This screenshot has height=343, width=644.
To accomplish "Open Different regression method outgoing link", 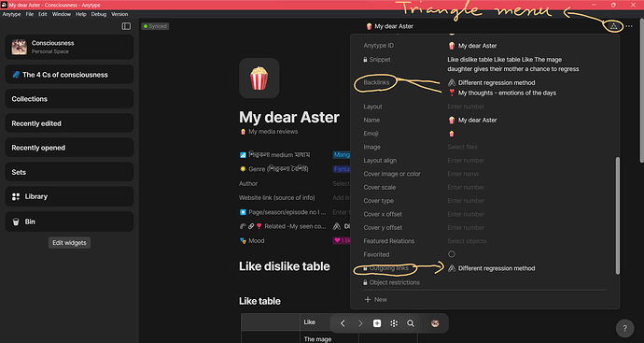I will point(492,268).
